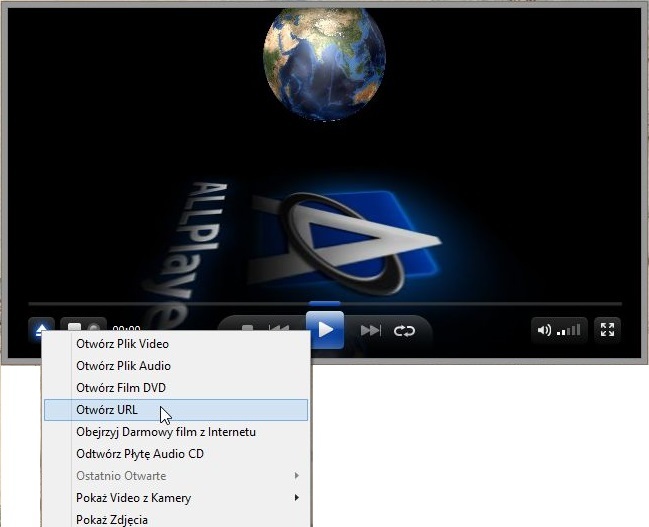Image resolution: width=649 pixels, height=527 pixels.
Task: Select Odtwórz Płytę Audio CD
Action: [x=176, y=454]
